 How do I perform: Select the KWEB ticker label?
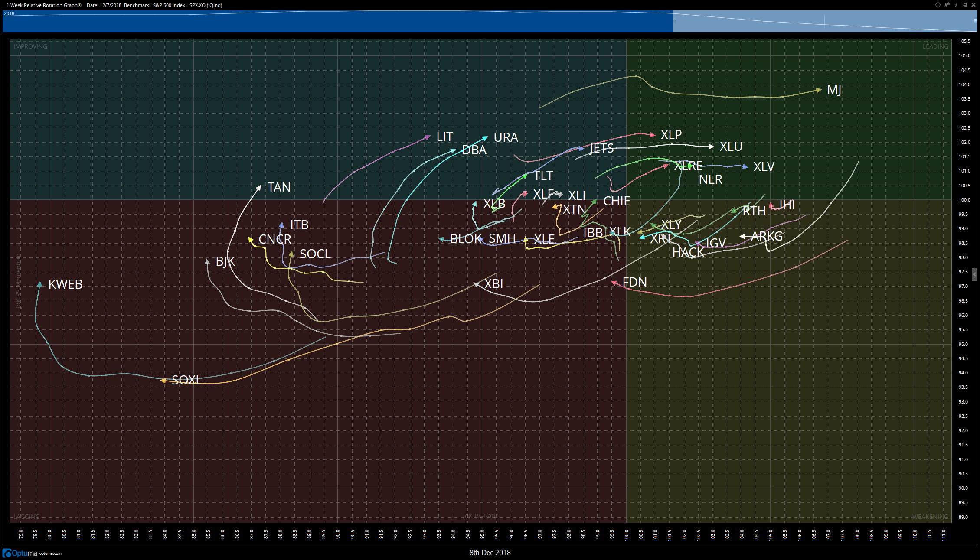(x=65, y=284)
